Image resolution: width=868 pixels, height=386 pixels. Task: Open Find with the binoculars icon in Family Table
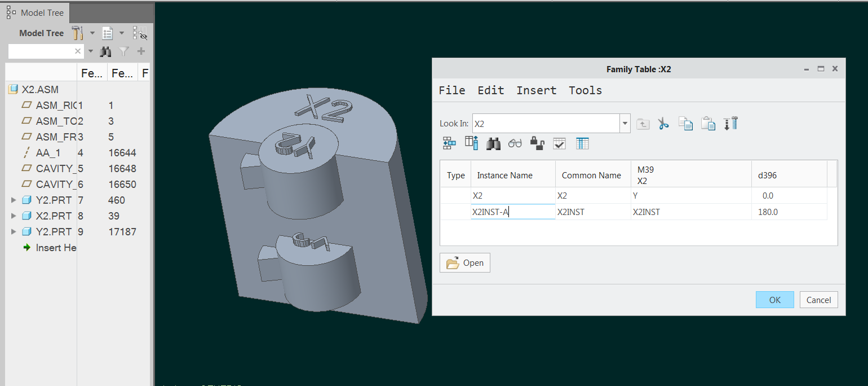(x=493, y=143)
